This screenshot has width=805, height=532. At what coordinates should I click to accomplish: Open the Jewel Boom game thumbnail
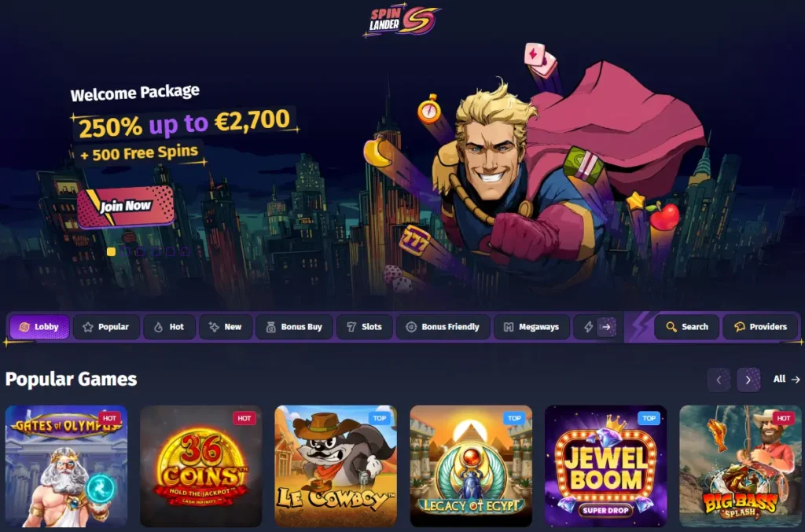(606, 466)
